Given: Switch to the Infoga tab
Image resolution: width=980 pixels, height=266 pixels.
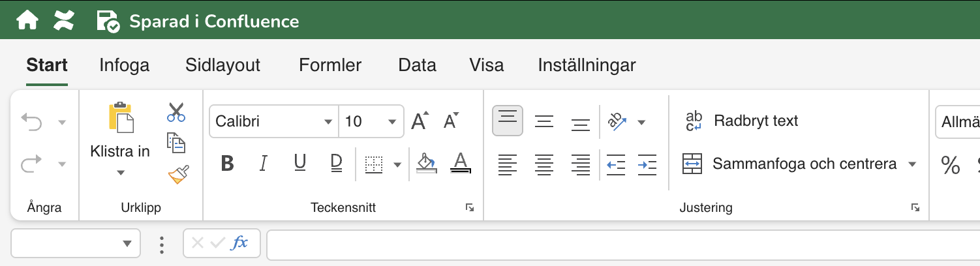Looking at the screenshot, I should tap(124, 65).
